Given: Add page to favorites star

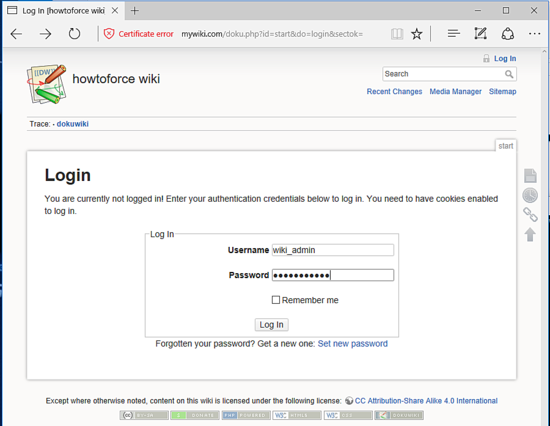Looking at the screenshot, I should 416,34.
